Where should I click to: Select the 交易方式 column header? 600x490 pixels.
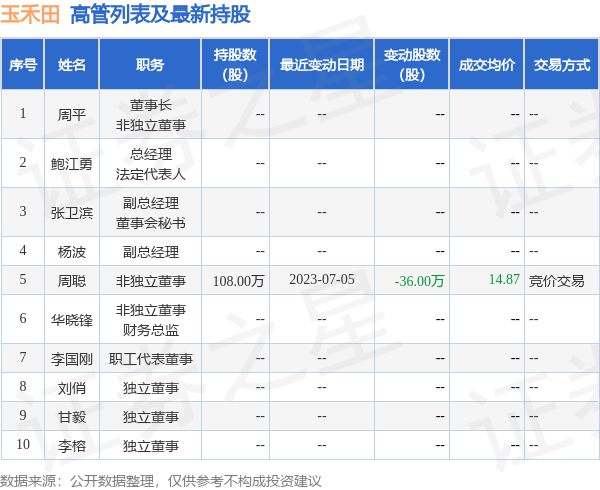click(x=562, y=65)
